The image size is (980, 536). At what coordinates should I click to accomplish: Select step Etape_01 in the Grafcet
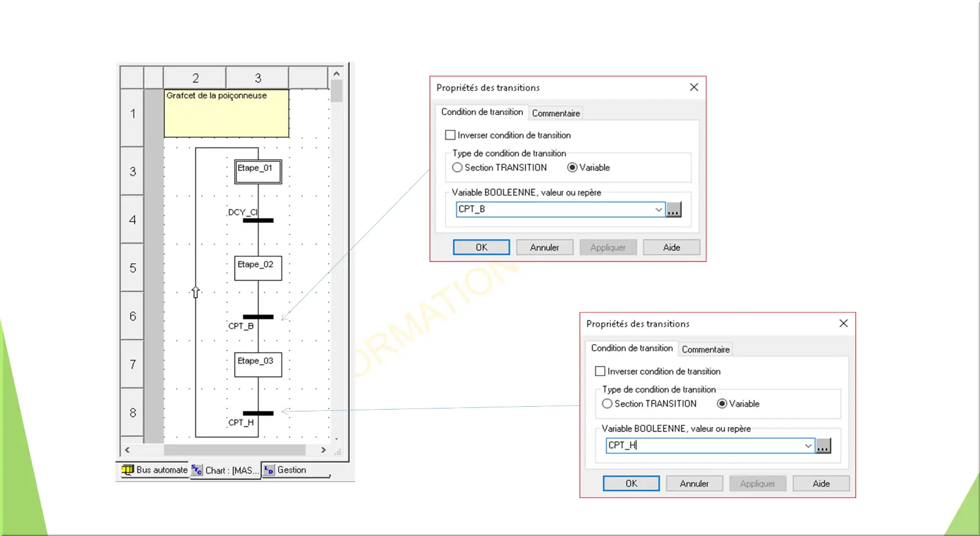[258, 172]
